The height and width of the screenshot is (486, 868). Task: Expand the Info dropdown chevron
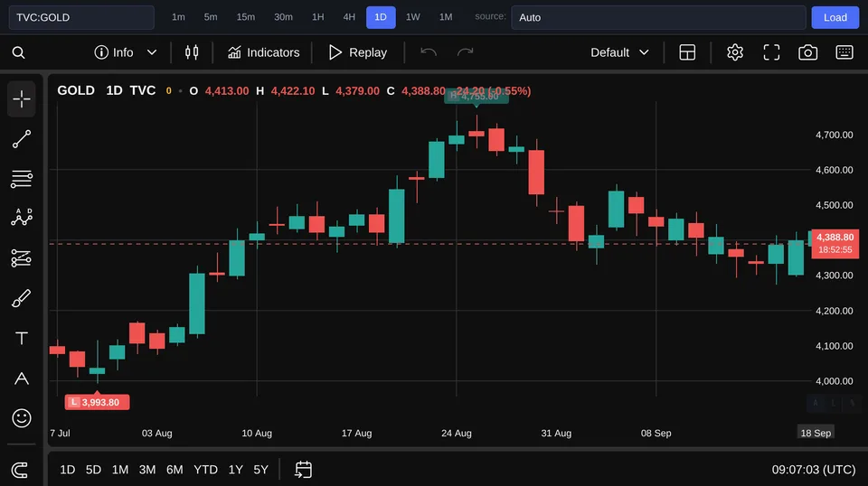pos(152,52)
